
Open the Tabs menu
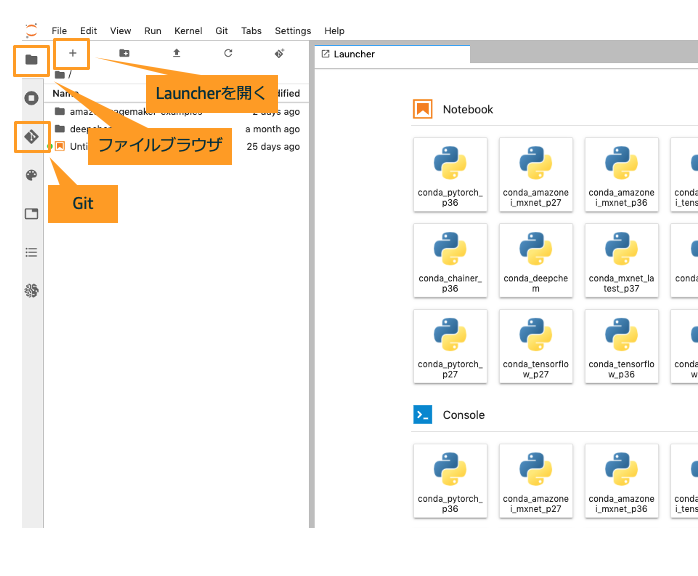pos(252,31)
